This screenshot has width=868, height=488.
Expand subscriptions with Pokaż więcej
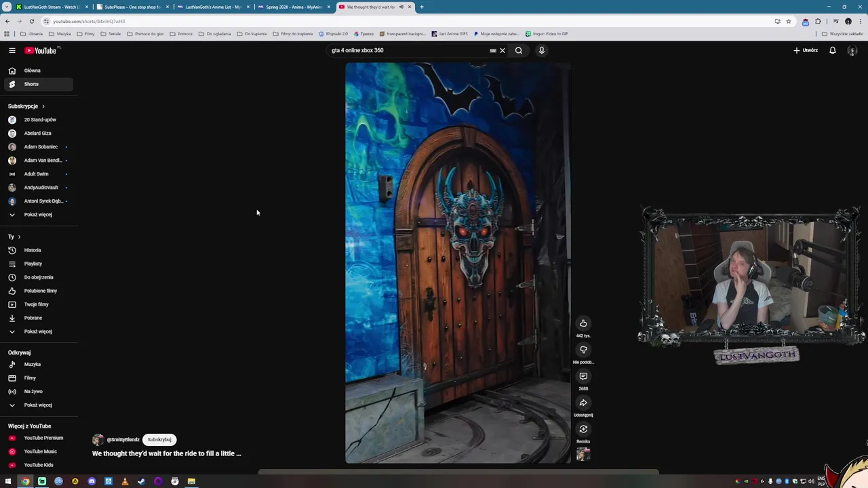37,215
